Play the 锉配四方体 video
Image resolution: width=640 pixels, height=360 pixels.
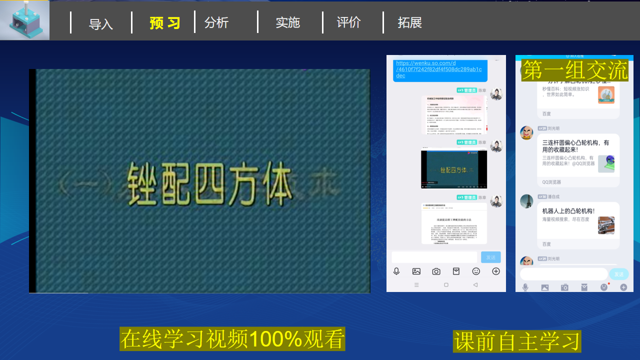click(200, 181)
